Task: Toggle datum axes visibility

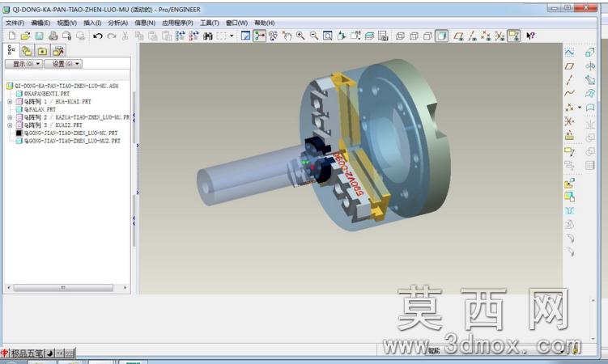Action: coord(472,36)
